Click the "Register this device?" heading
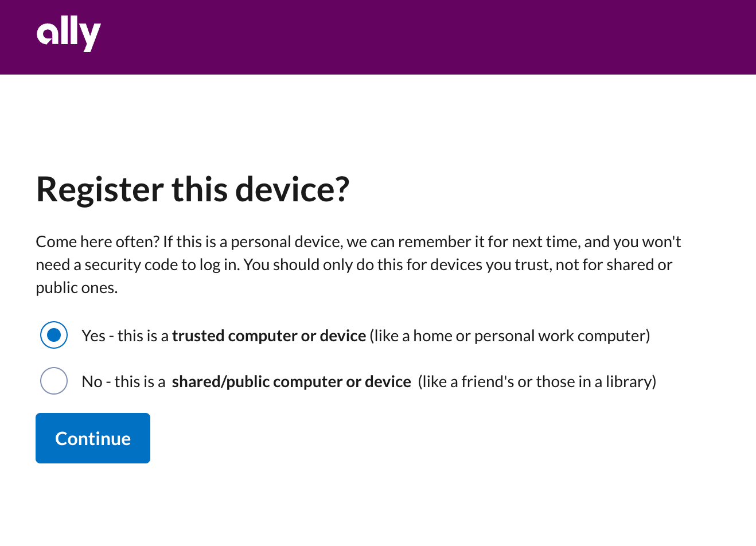Screen dimensions: 756x546 pos(192,189)
